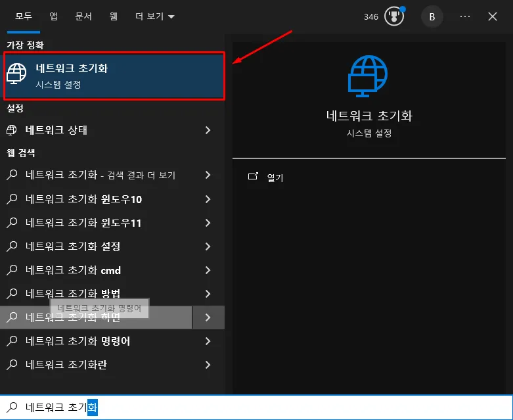Expand chevron for 초기화 설정 suggestion
Screen dimensions: 513x420
(x=208, y=246)
